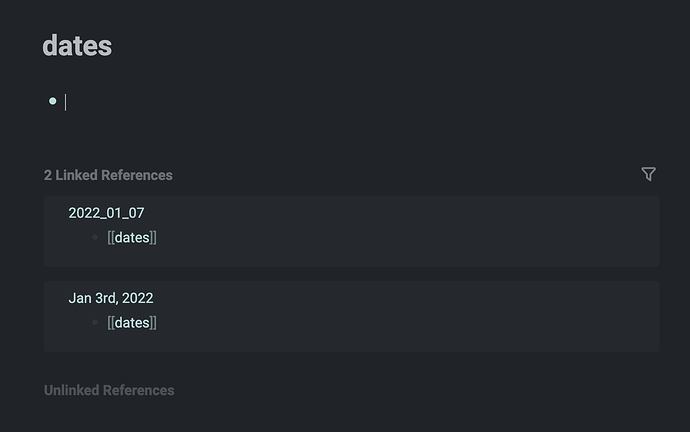Click the bullet of the empty block
690x432 pixels.
[52, 101]
